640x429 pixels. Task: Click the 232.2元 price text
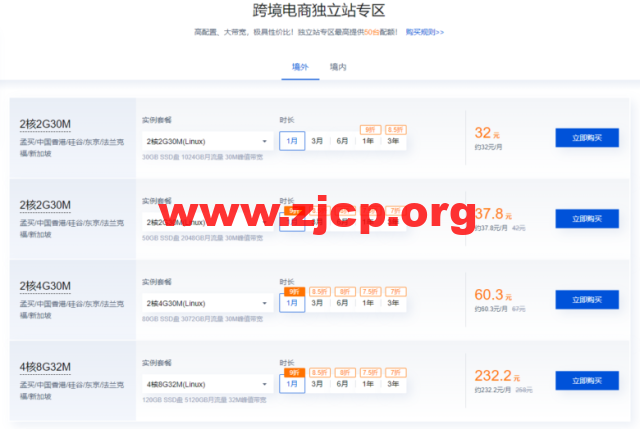497,376
